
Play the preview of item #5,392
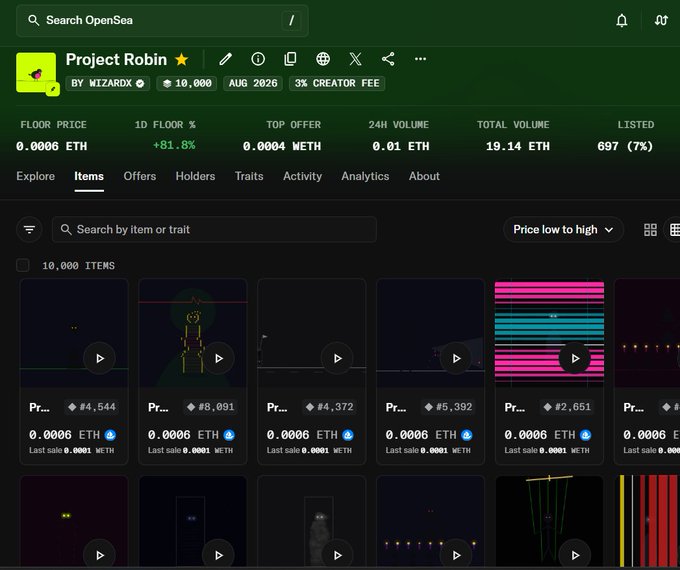456,358
